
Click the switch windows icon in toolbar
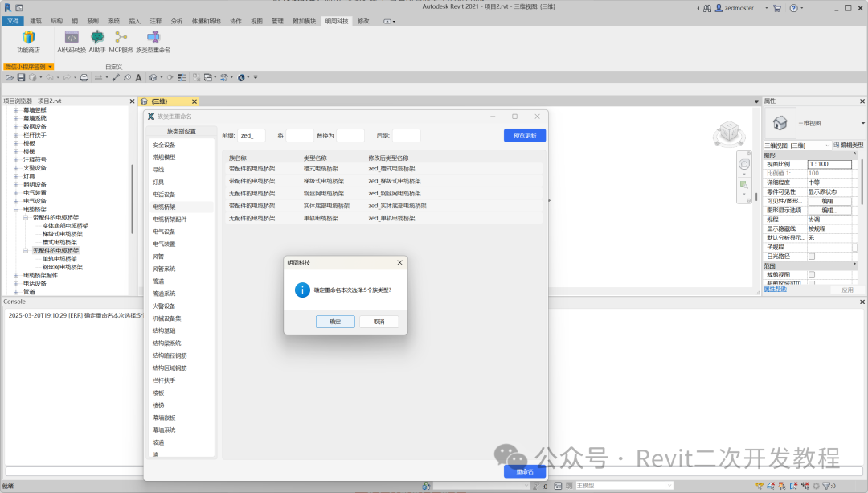(208, 77)
